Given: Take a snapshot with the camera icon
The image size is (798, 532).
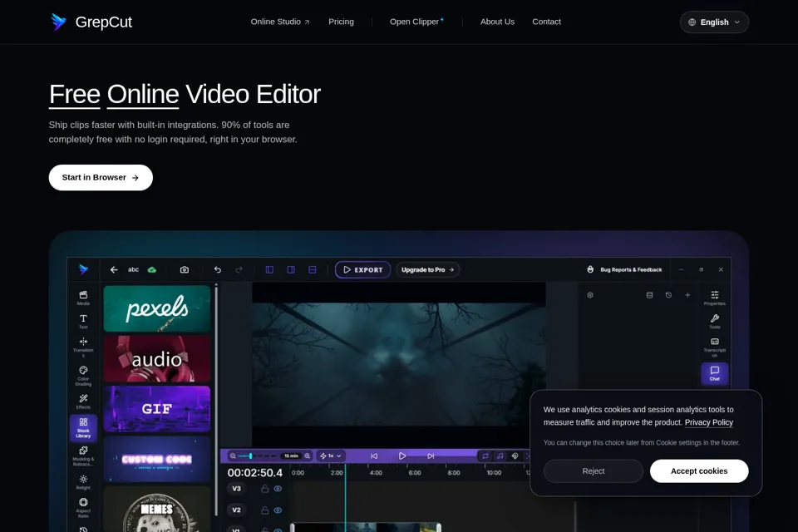Looking at the screenshot, I should (185, 270).
